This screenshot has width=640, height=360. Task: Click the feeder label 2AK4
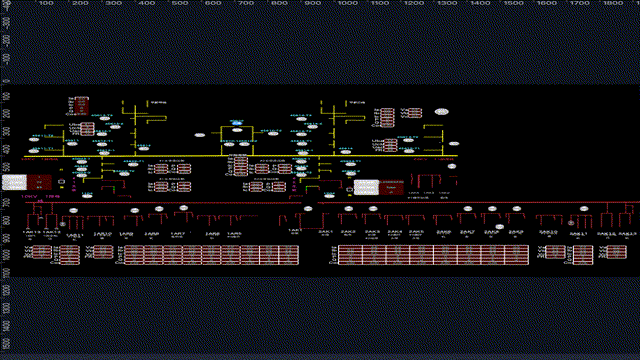point(395,232)
